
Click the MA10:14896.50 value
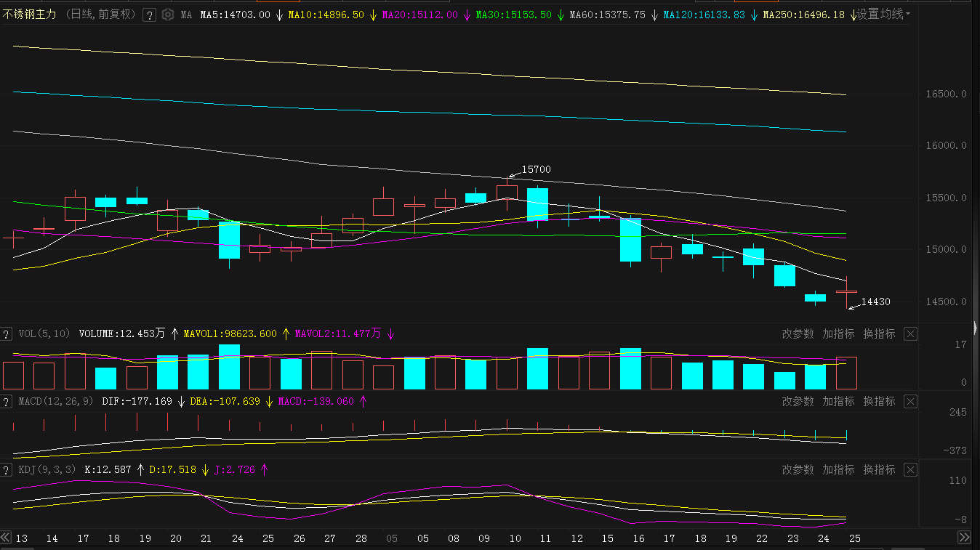(x=326, y=15)
